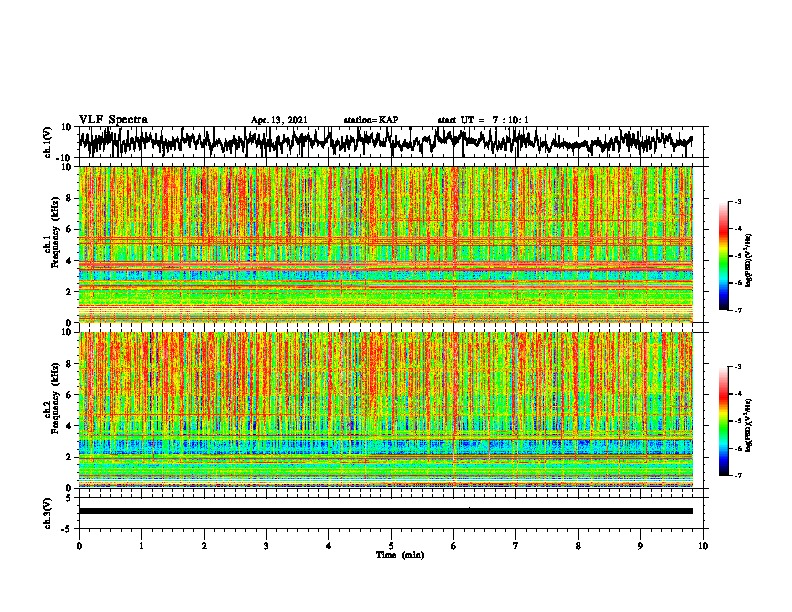Image resolution: width=792 pixels, height=612 pixels.
Task: Click the "Time (min)" x-axis label
Action: tap(400, 555)
